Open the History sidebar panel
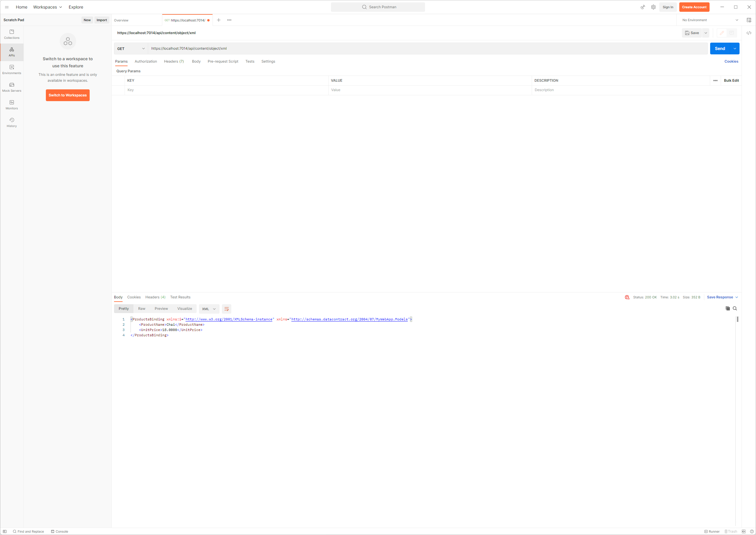This screenshot has height=535, width=756. [x=11, y=123]
